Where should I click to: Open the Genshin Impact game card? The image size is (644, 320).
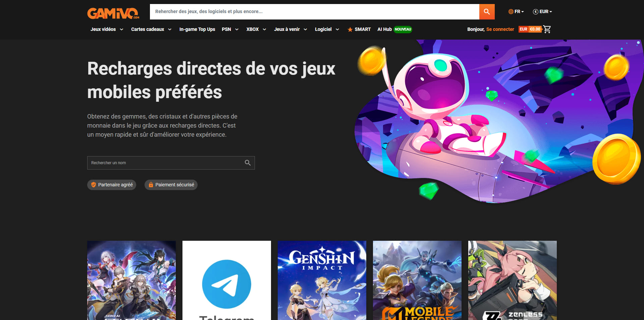(322, 280)
